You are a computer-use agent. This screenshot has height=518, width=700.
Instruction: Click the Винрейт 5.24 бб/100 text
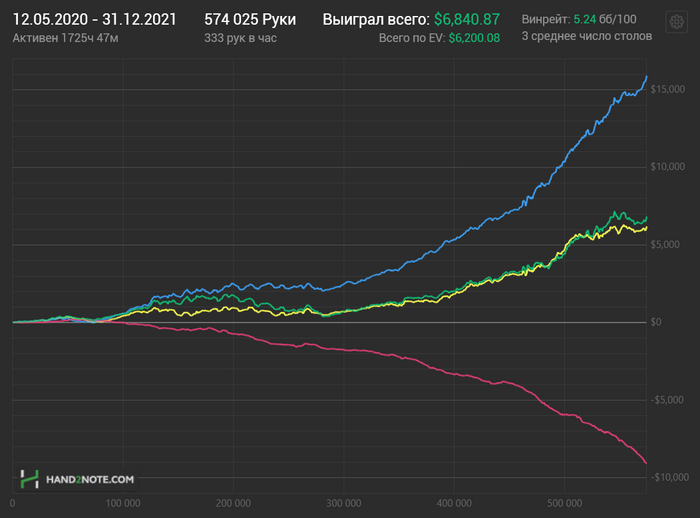coord(579,19)
